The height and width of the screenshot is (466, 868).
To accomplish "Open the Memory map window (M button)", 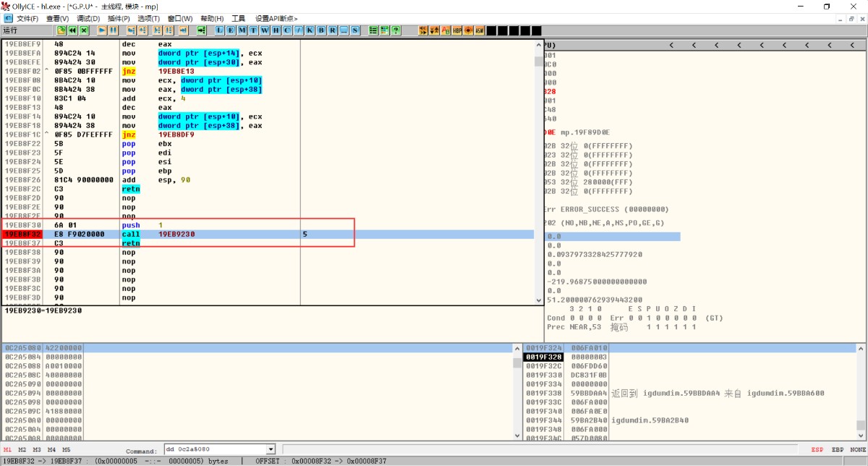I will click(242, 30).
